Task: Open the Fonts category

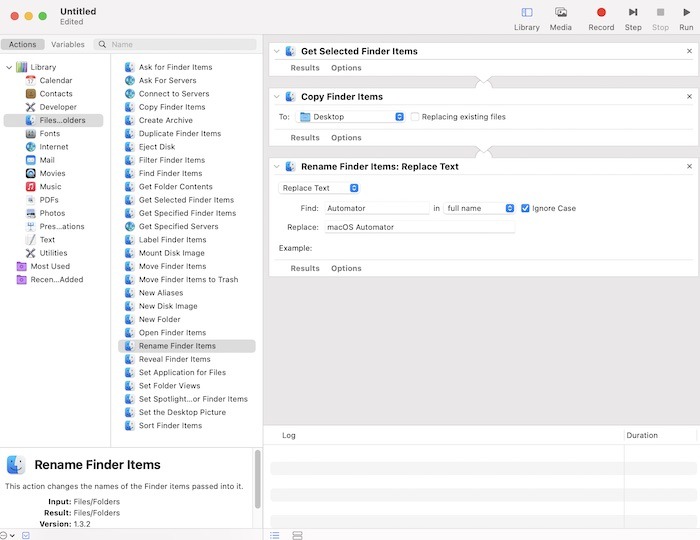Action: [x=49, y=133]
